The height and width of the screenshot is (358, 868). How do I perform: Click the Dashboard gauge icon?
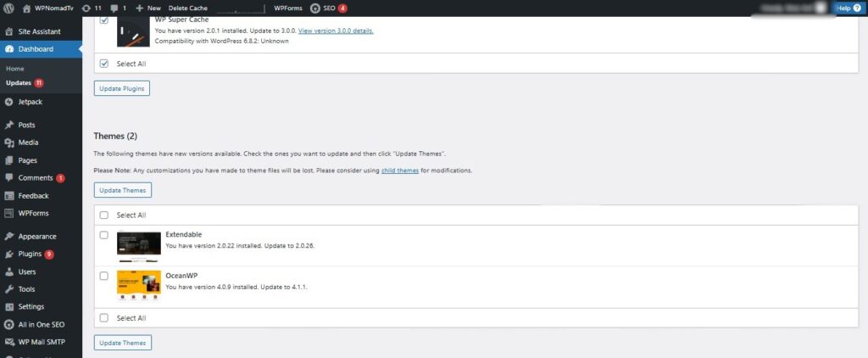click(8, 48)
